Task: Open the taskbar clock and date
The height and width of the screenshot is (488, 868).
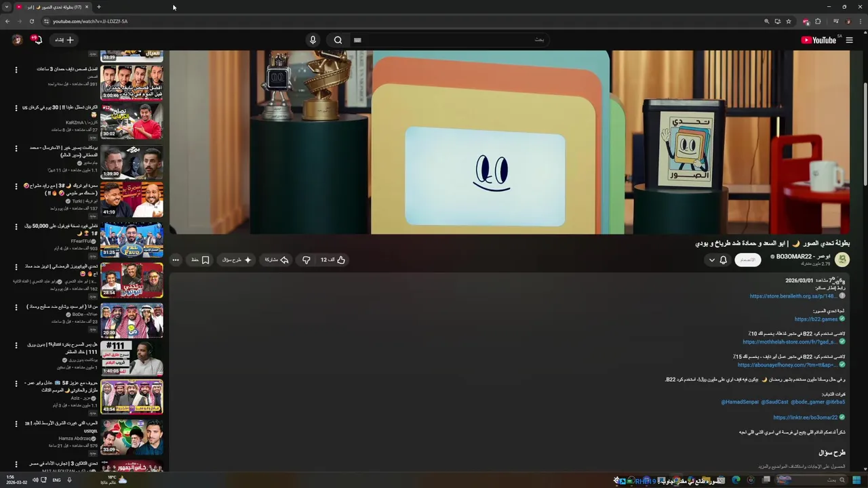Action: point(16,480)
